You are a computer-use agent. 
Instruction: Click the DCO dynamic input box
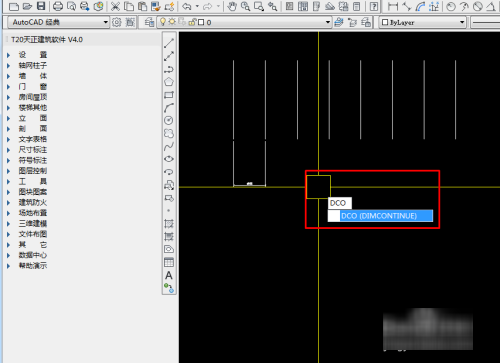pyautogui.click(x=340, y=203)
